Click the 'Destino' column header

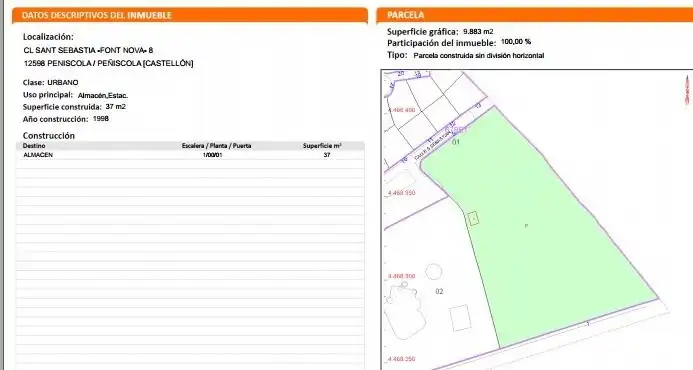(34, 145)
